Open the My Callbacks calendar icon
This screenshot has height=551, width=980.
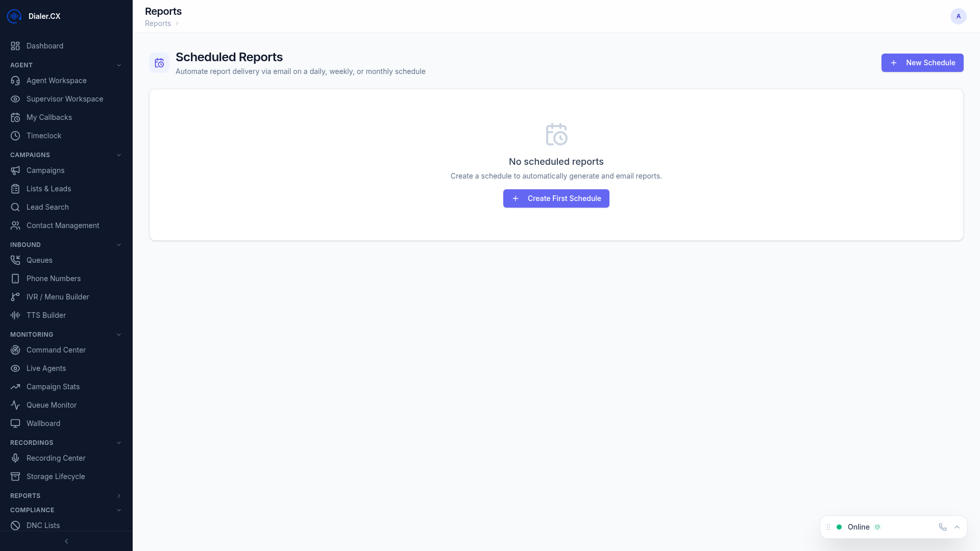[15, 117]
